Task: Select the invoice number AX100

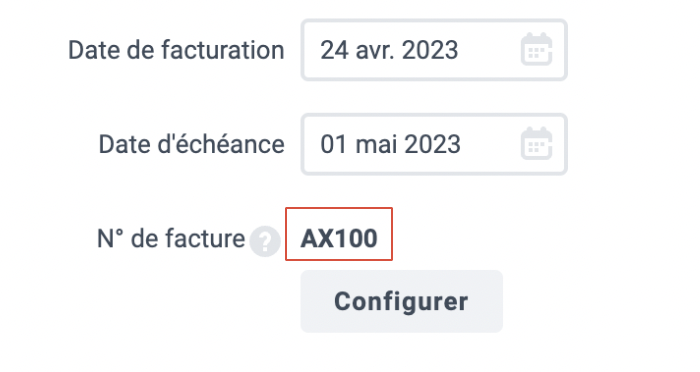Action: pyautogui.click(x=339, y=238)
